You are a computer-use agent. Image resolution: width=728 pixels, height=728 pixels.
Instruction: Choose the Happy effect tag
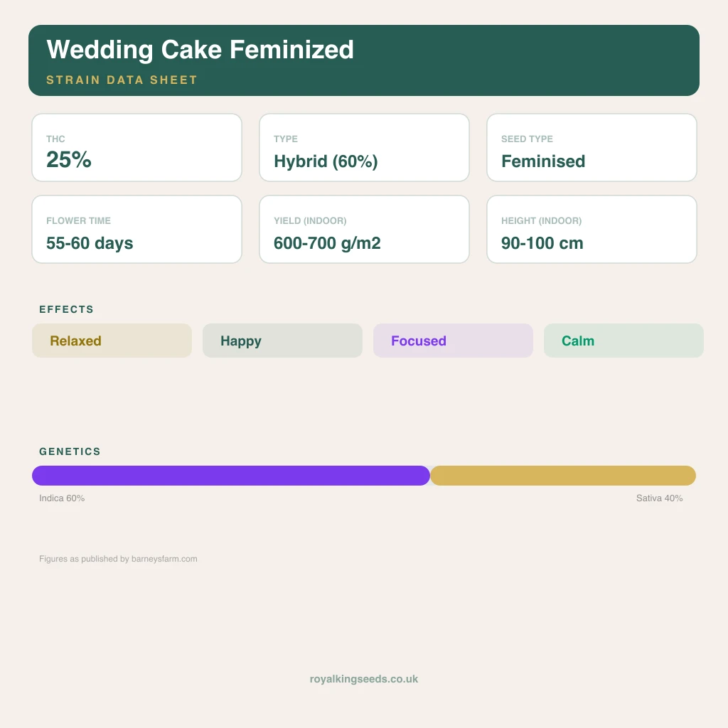click(282, 341)
